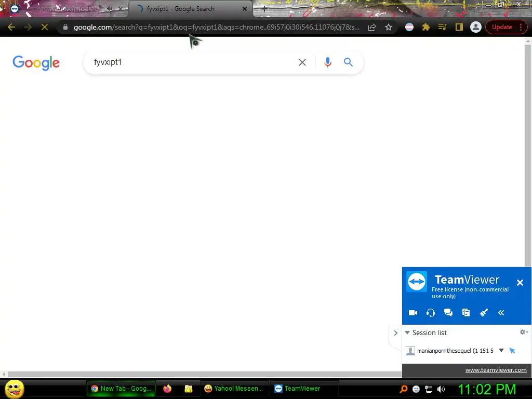Open the www.teamviewer.com link

pos(496,370)
